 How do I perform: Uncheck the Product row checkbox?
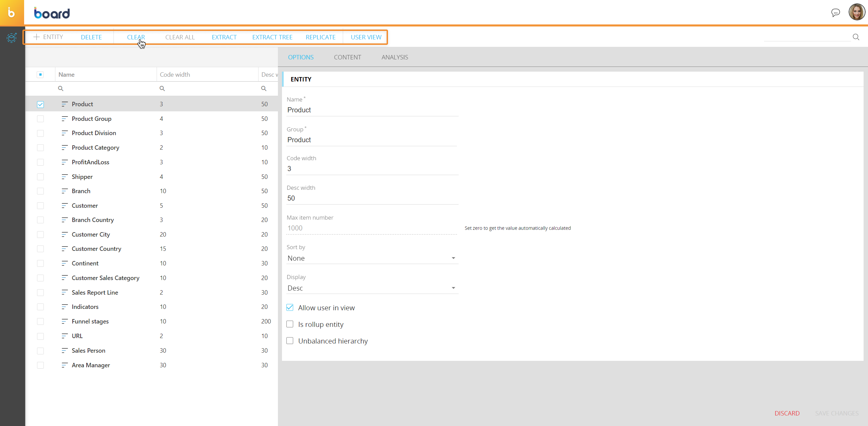point(40,105)
